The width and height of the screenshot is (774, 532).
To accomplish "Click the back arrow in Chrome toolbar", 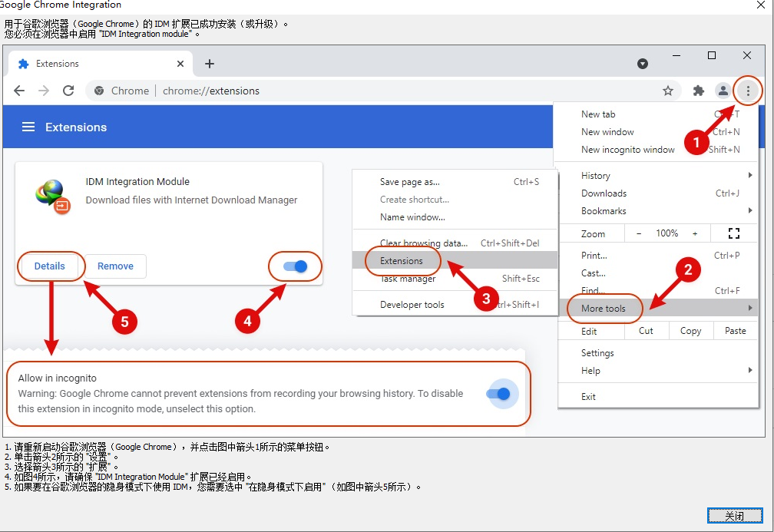I will [x=19, y=91].
